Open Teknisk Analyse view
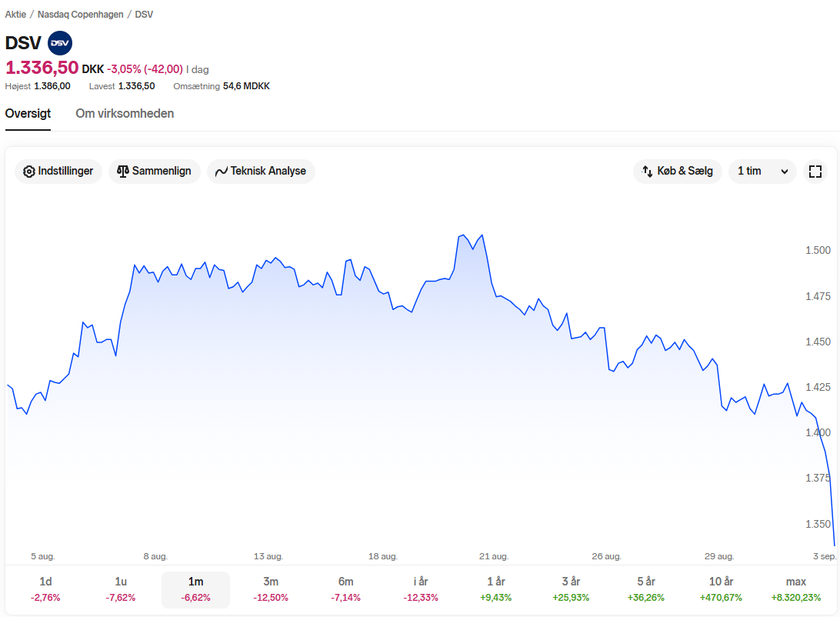Screen dimensions: 840x617 [x=261, y=172]
